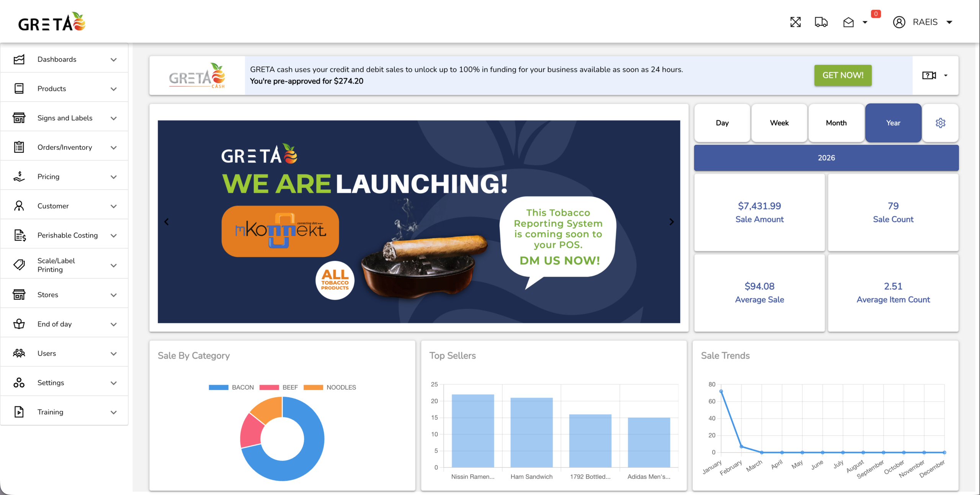Image resolution: width=980 pixels, height=495 pixels.
Task: Click the Dashboards chart icon in sidebar
Action: tap(19, 59)
